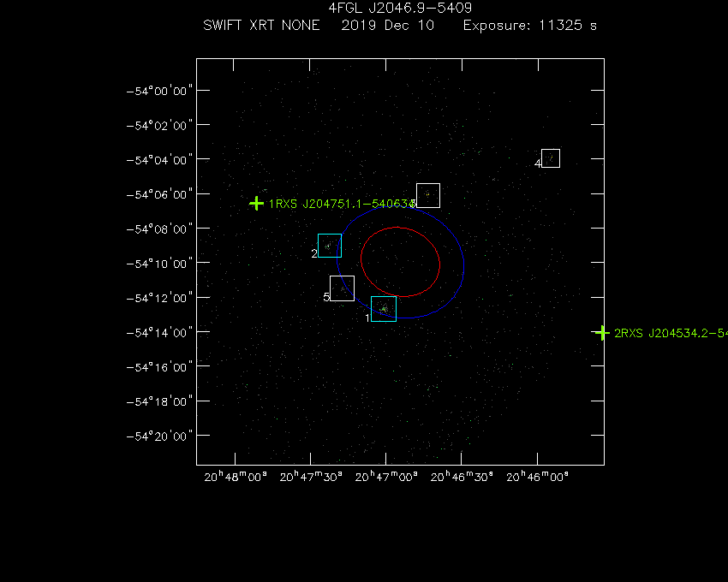Click the declination label -54°12'00"
Screen dimensions: 728x582
[x=159, y=298]
